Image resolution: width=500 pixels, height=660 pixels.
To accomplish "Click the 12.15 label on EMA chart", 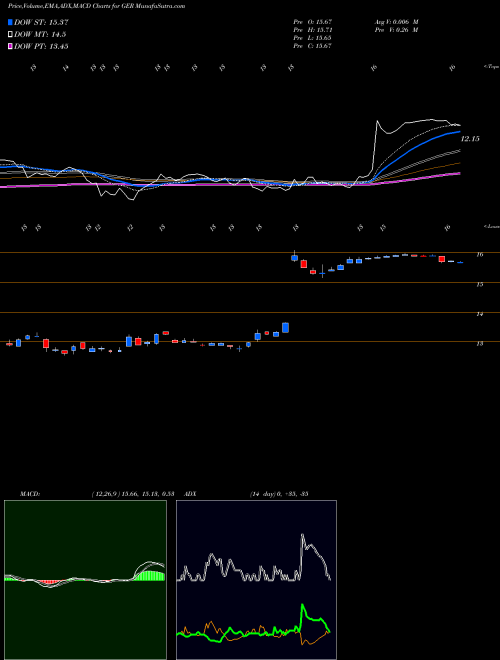I will [470, 139].
